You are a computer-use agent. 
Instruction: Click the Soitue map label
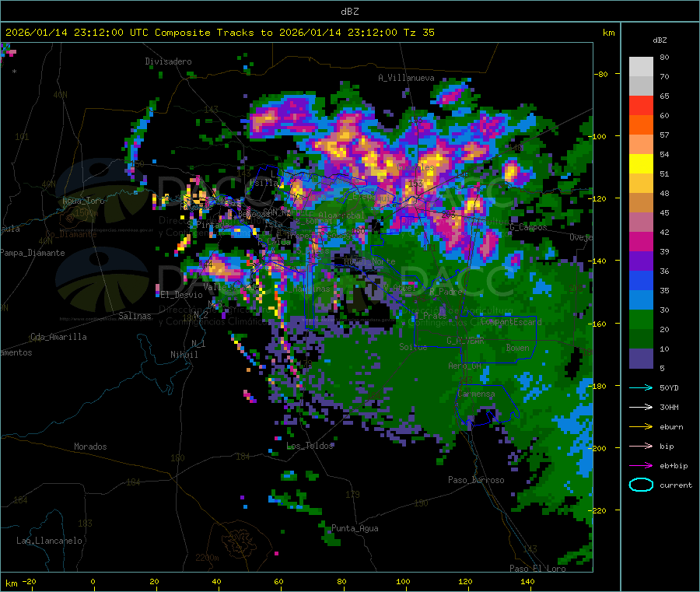point(413,347)
